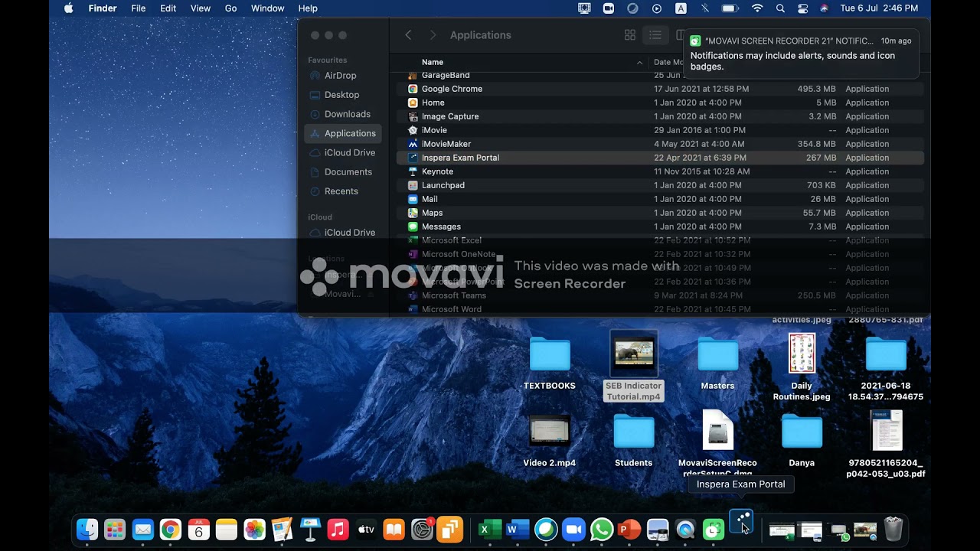
Task: Open the Mail app in the dock
Action: click(143, 530)
